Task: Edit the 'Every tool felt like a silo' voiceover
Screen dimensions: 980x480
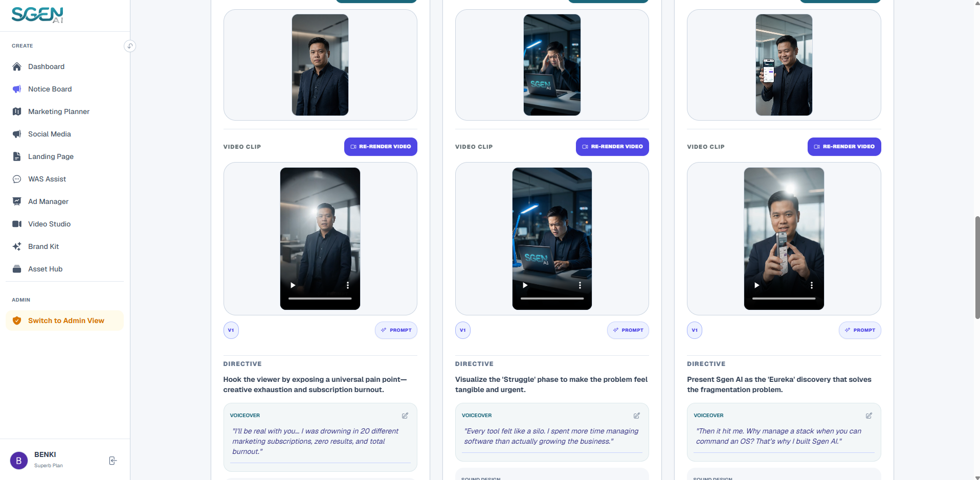Action: pyautogui.click(x=637, y=416)
